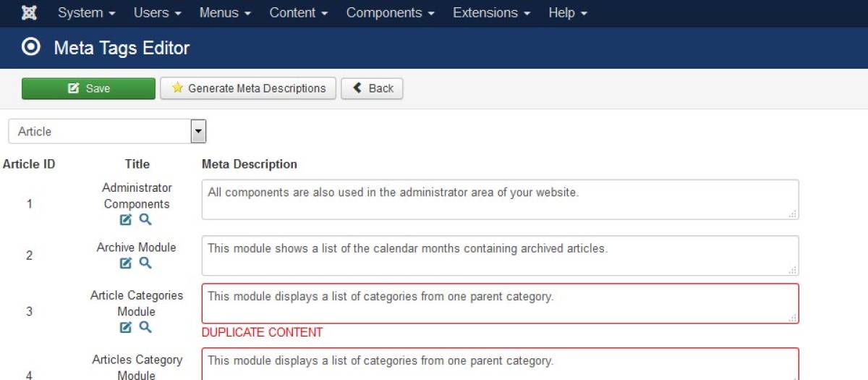
Task: Preview the Administrator Components article
Action: click(145, 219)
